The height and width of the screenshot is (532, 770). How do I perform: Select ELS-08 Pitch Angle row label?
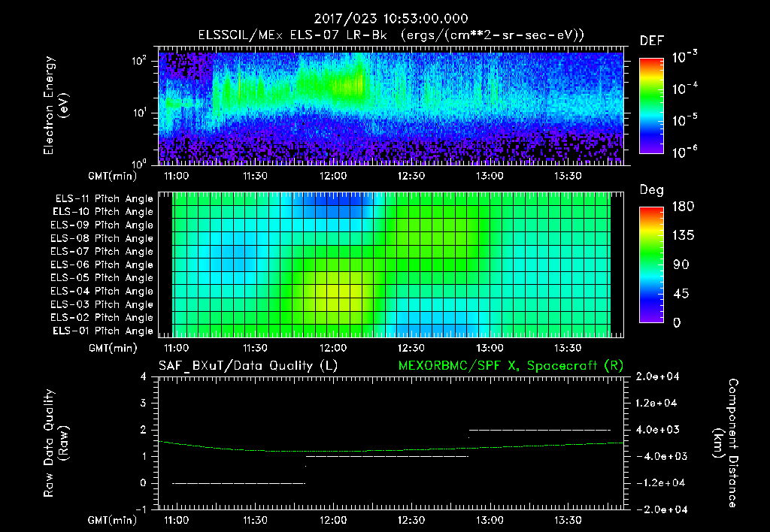click(x=102, y=238)
